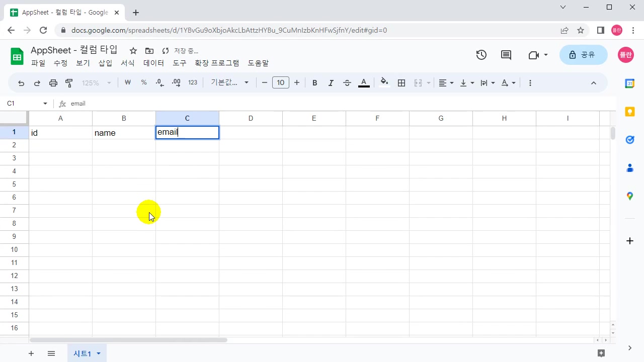
Task: Open the fill color picker
Action: (384, 83)
